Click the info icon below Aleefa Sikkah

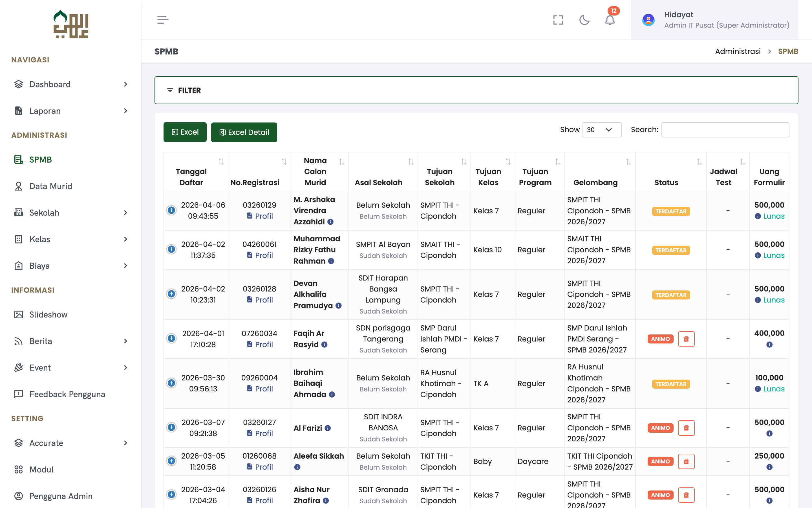[297, 467]
